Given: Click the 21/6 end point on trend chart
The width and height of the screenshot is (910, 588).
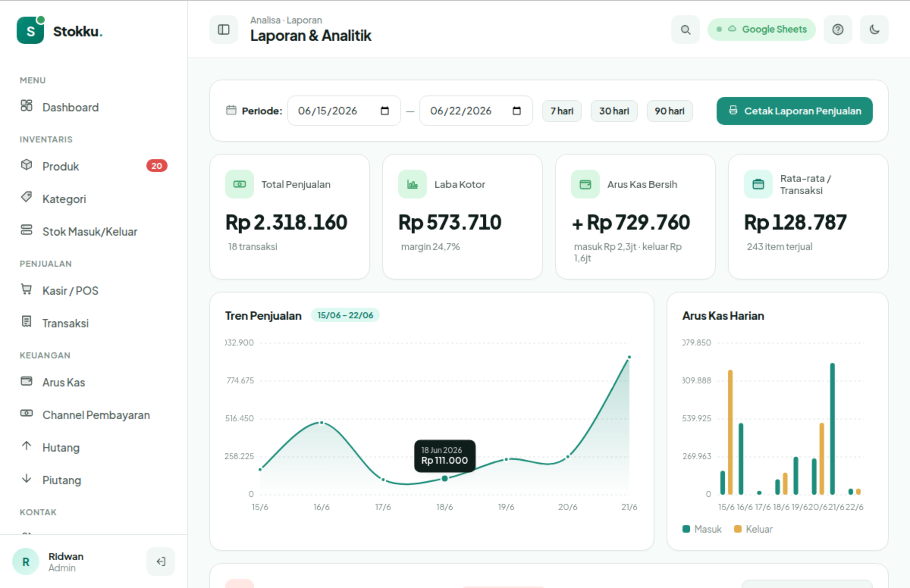Looking at the screenshot, I should [629, 357].
